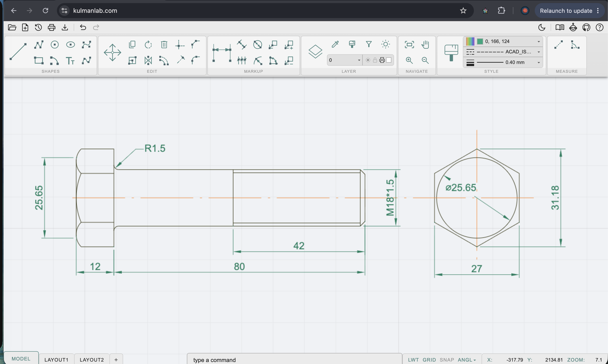
Task: Open the Layers manager icon
Action: coord(315,51)
